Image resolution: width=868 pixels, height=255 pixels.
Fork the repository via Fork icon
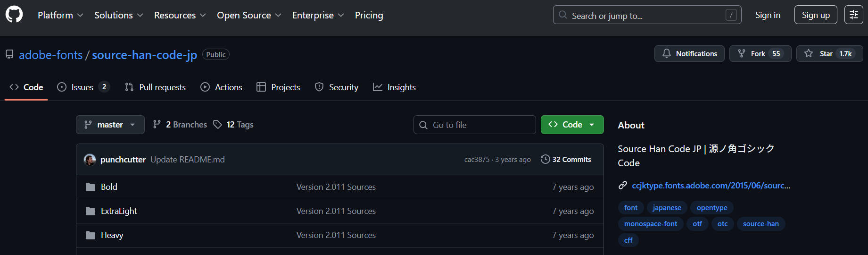click(742, 54)
